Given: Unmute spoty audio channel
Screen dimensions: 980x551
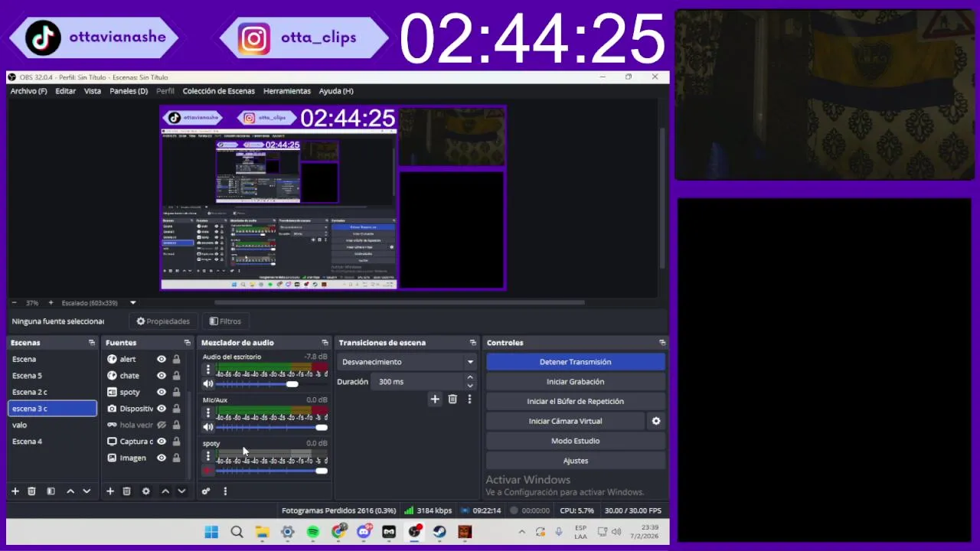Looking at the screenshot, I should click(207, 470).
